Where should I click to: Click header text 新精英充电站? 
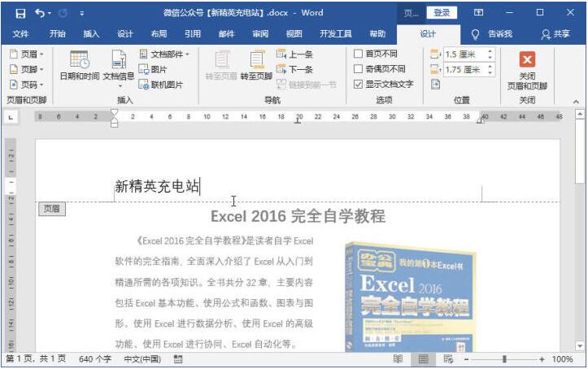[x=157, y=186]
